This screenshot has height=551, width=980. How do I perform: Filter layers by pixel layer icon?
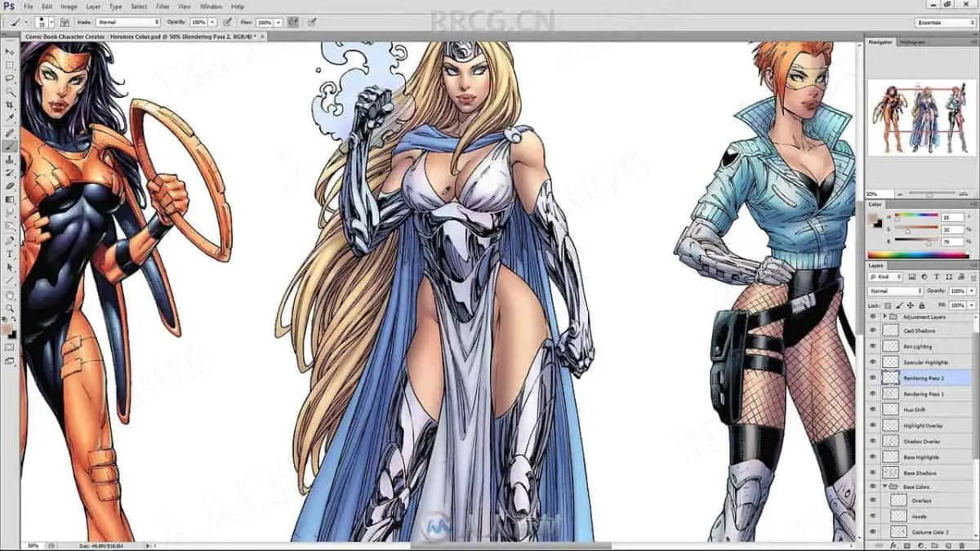[x=911, y=278]
